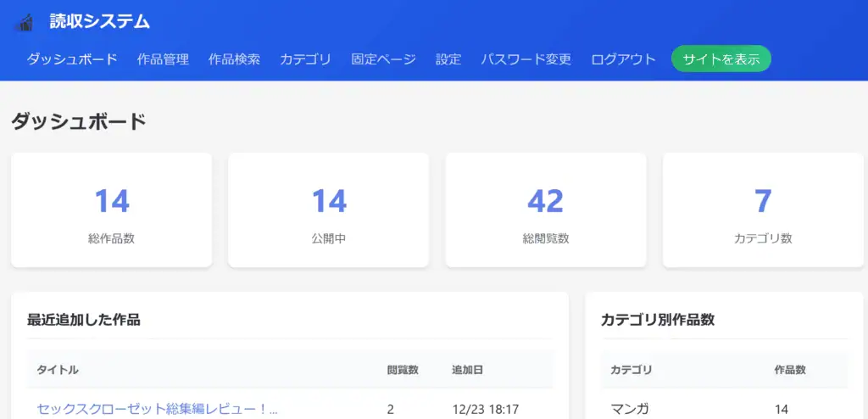Click ログアウト in the navigation
Screen dimensions: 868x419
pos(623,59)
